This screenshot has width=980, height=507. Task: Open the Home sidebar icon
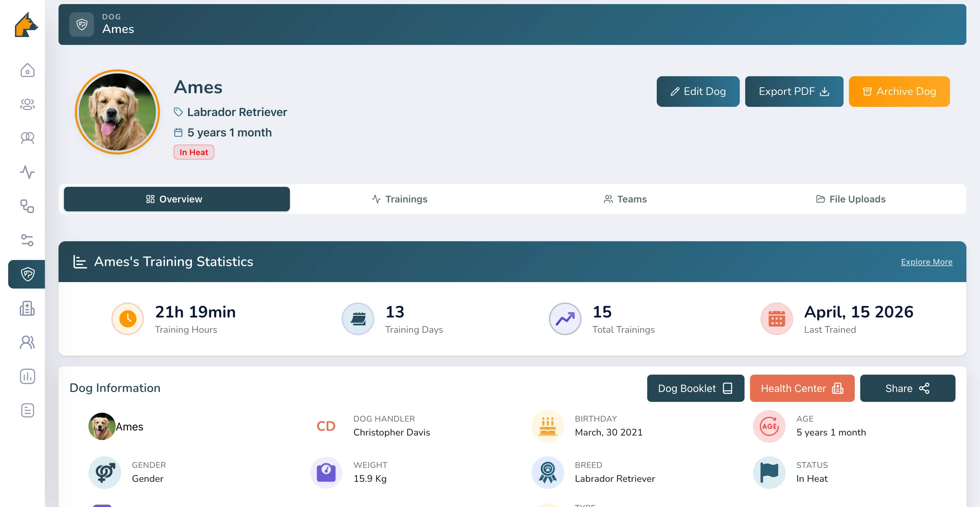(27, 70)
